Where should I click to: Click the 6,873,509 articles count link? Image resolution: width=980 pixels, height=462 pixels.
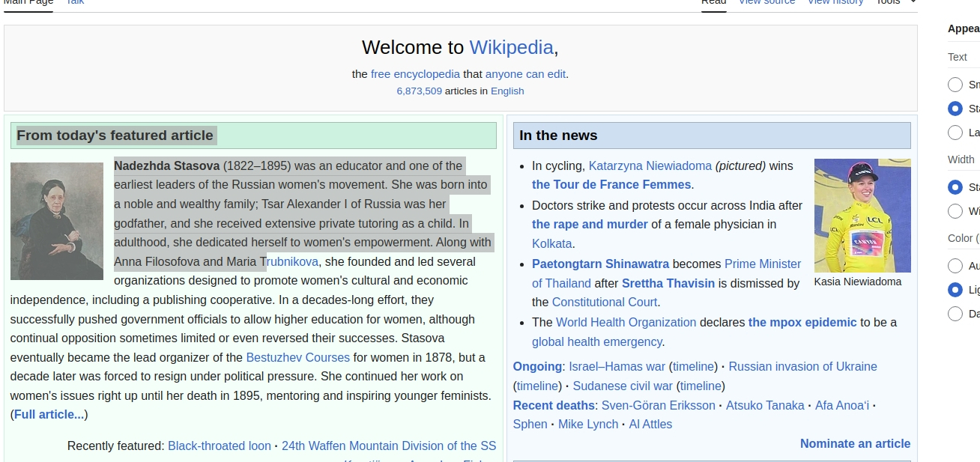(x=419, y=91)
